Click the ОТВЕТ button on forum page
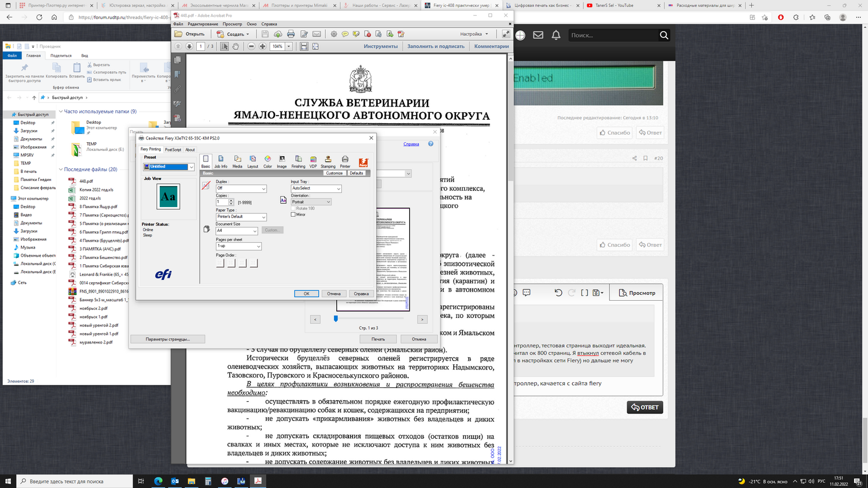 645,407
